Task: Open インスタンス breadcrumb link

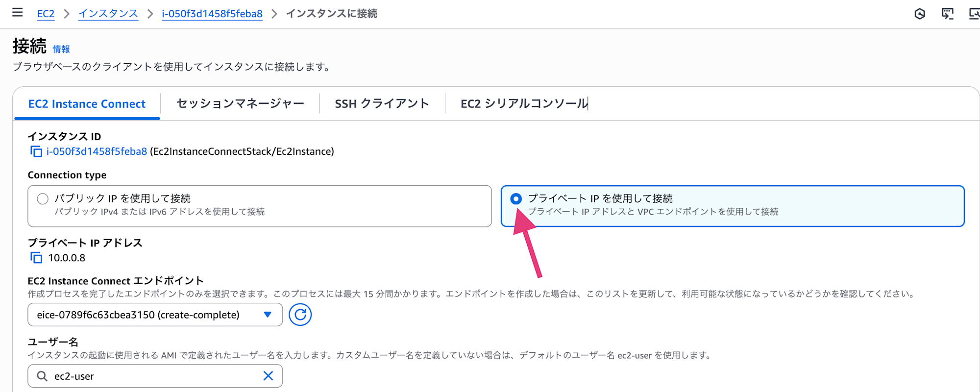Action: point(108,14)
